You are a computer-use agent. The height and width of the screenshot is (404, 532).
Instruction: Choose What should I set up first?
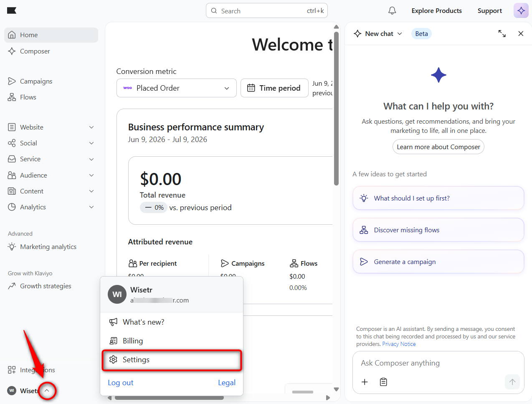tap(438, 198)
